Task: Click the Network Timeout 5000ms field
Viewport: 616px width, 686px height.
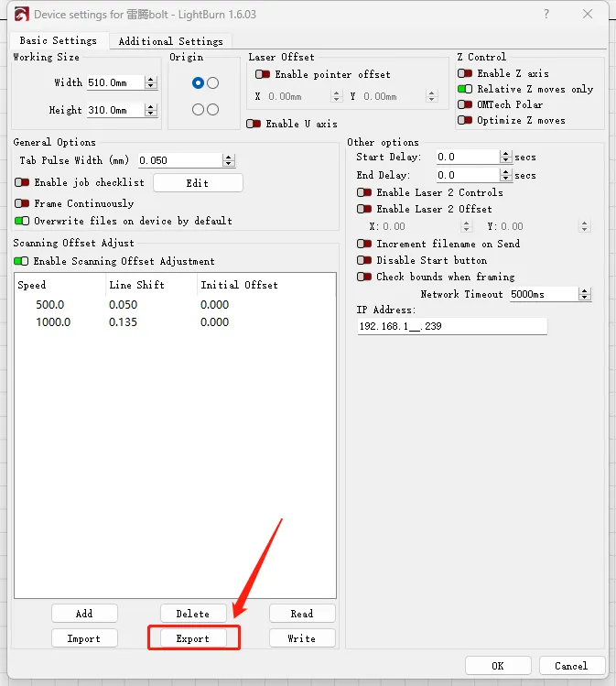Action: coord(544,294)
